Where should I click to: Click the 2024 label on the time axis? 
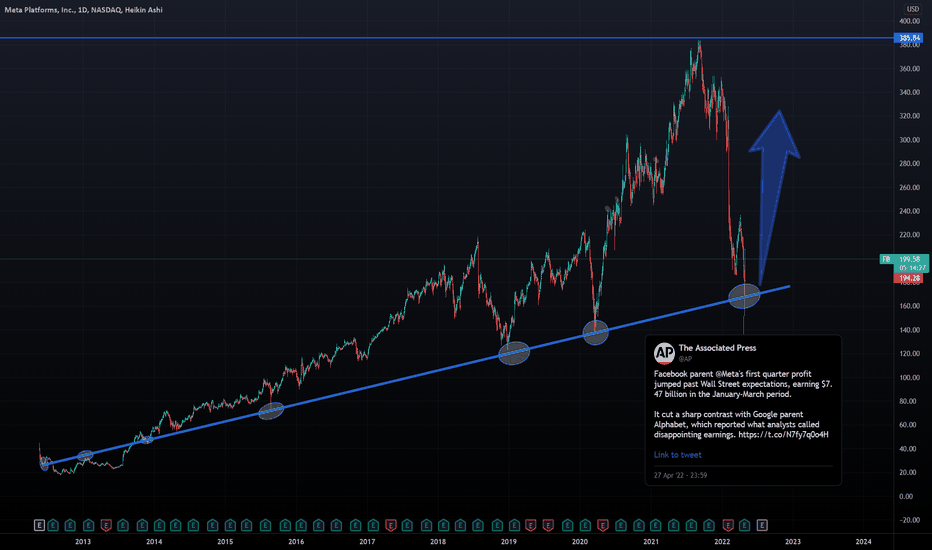[x=863, y=542]
